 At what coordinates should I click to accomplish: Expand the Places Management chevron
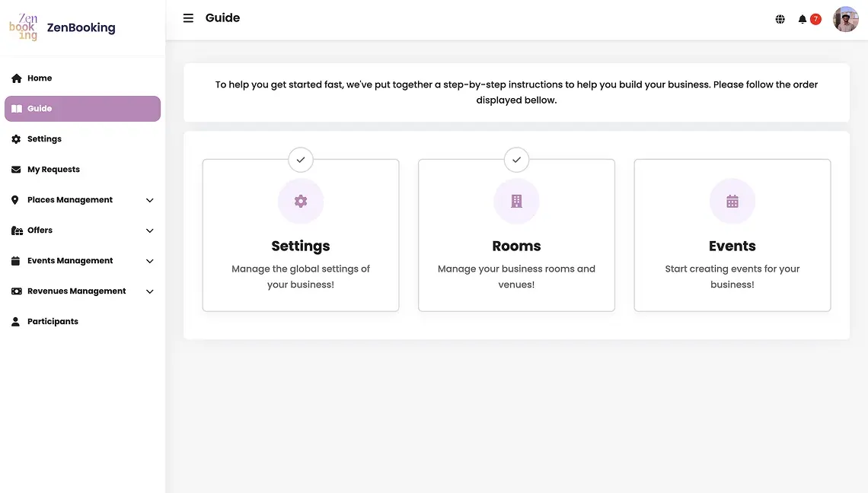point(149,200)
